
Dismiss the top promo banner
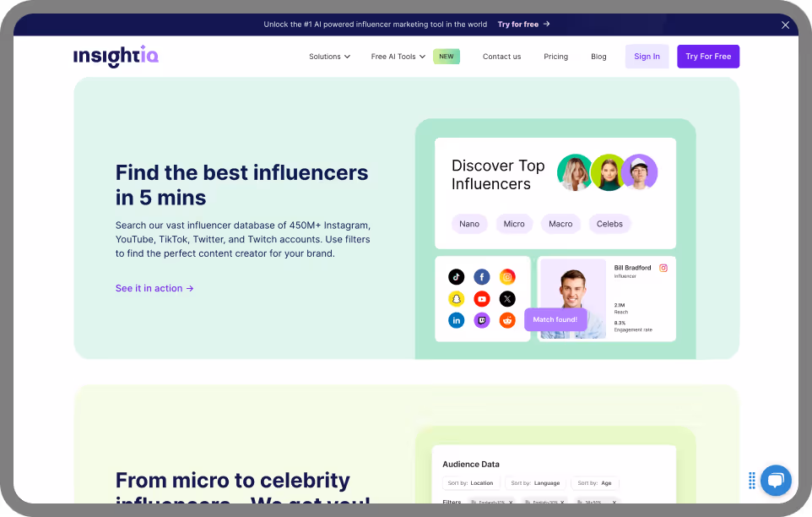(785, 24)
